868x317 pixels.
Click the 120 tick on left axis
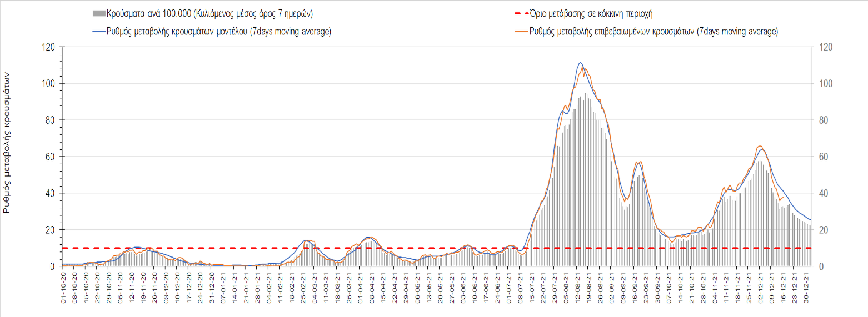tap(48, 47)
